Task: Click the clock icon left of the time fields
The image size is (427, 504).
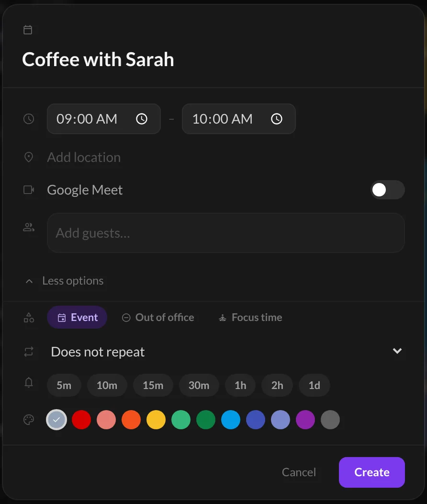Action: (29, 119)
